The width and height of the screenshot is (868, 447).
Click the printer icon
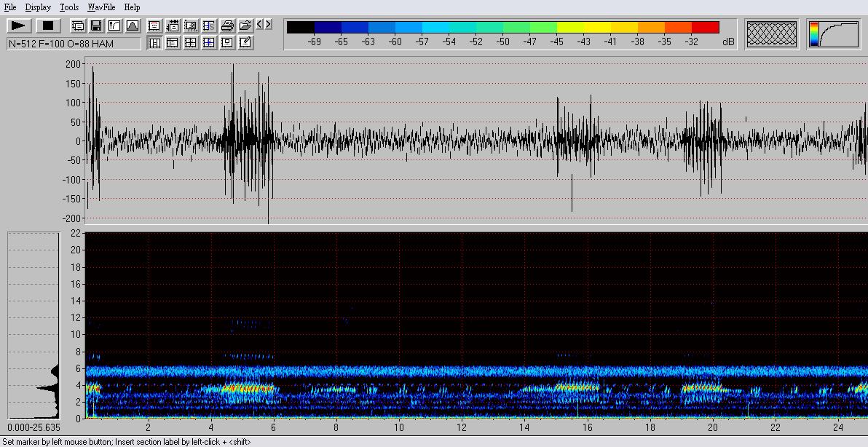(x=227, y=25)
